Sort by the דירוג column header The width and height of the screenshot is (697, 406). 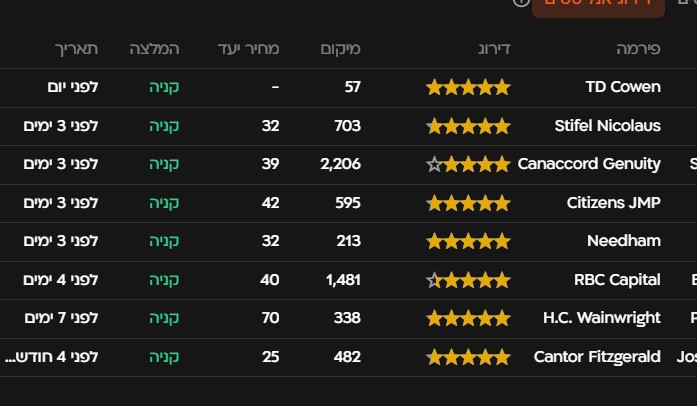[x=491, y=48]
